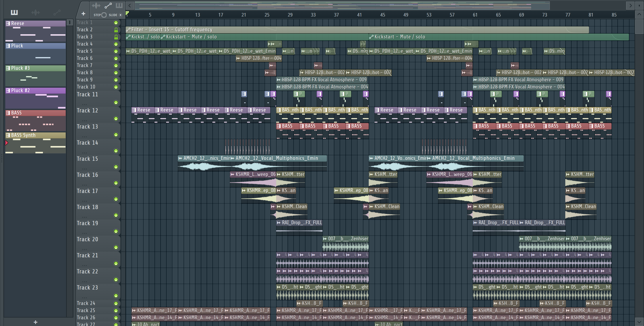
Task: Open the first HBSP 128..fter - 004 clip menu
Action: [238, 58]
